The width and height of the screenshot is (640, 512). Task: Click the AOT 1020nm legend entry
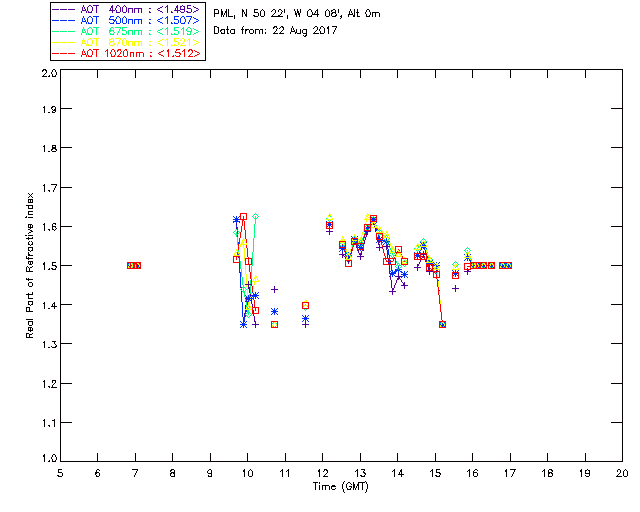click(127, 53)
